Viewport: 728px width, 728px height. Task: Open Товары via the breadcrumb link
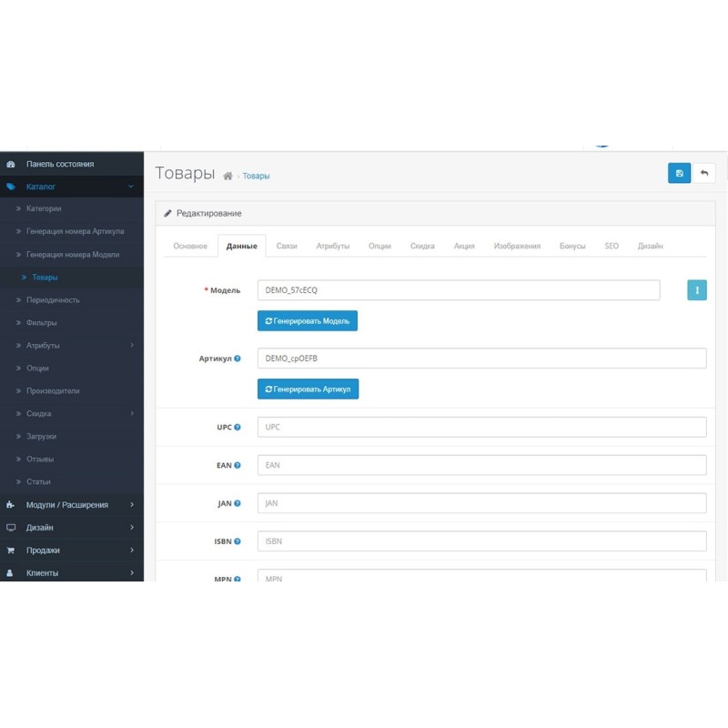[255, 176]
